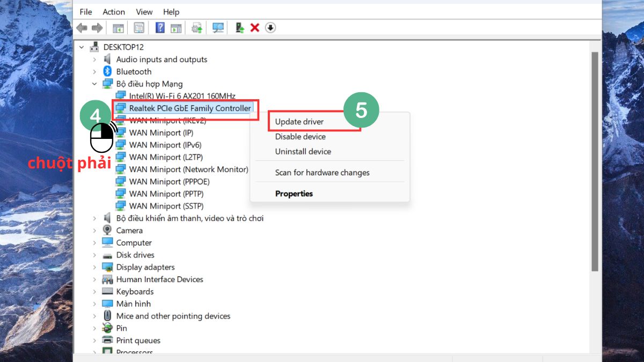Click the Scan for hardware changes monitor icon
The width and height of the screenshot is (644, 362).
pyautogui.click(x=218, y=28)
